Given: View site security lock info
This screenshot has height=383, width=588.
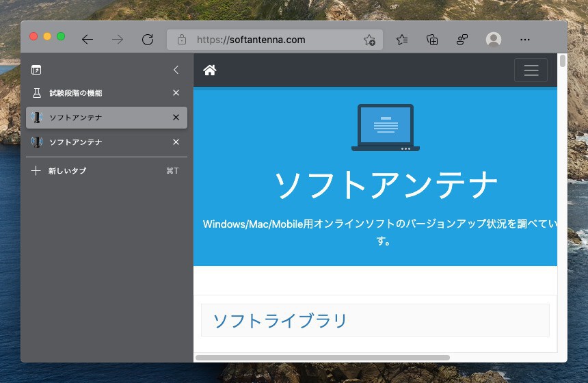Looking at the screenshot, I should pyautogui.click(x=182, y=40).
